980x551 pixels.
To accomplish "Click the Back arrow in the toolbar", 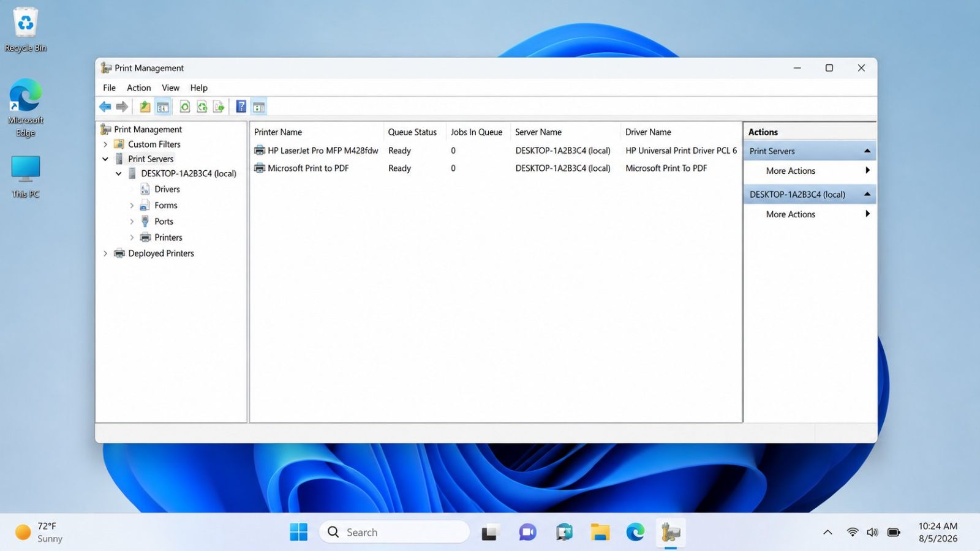I will click(x=105, y=107).
